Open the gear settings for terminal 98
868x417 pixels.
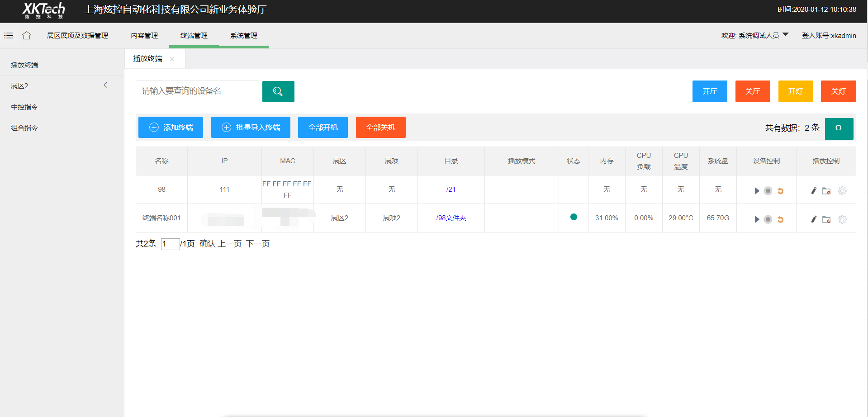click(842, 191)
